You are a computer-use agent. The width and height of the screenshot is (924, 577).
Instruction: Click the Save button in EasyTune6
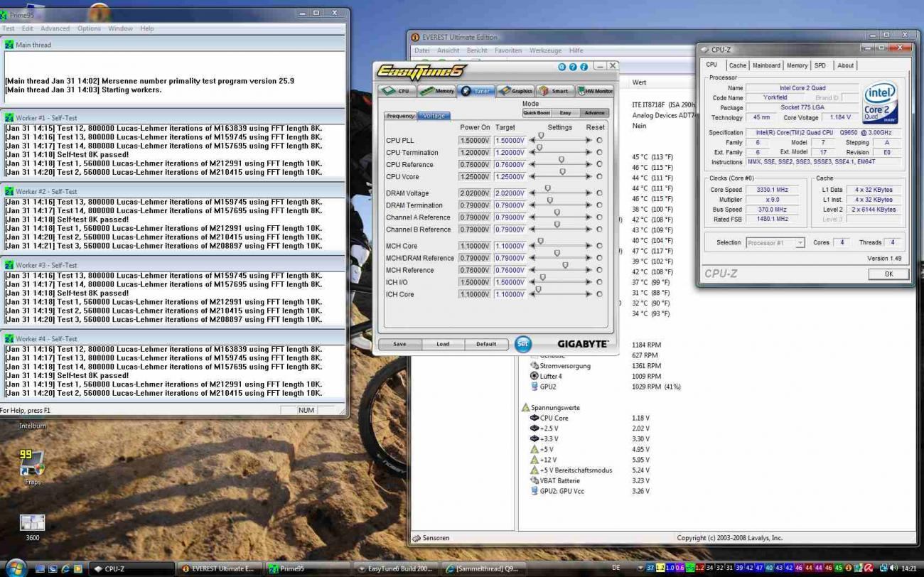(x=399, y=344)
